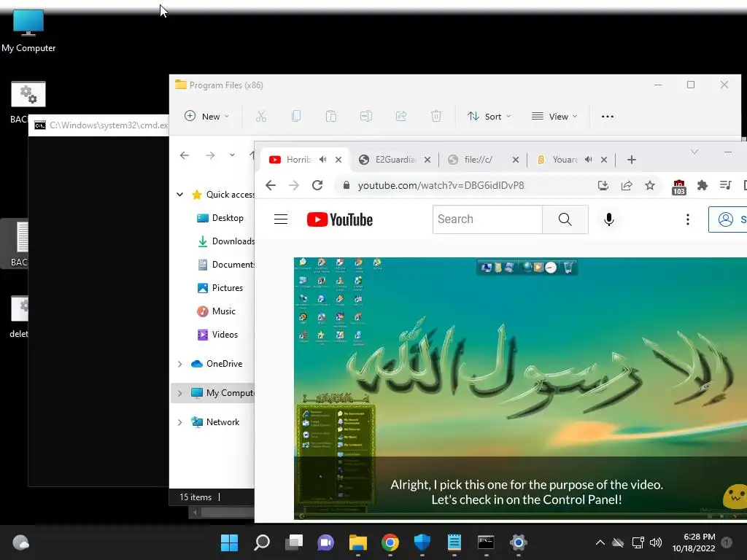Screen dimensions: 747x560
Task: Click the Delete trash icon in File Explorer
Action: coord(436,116)
